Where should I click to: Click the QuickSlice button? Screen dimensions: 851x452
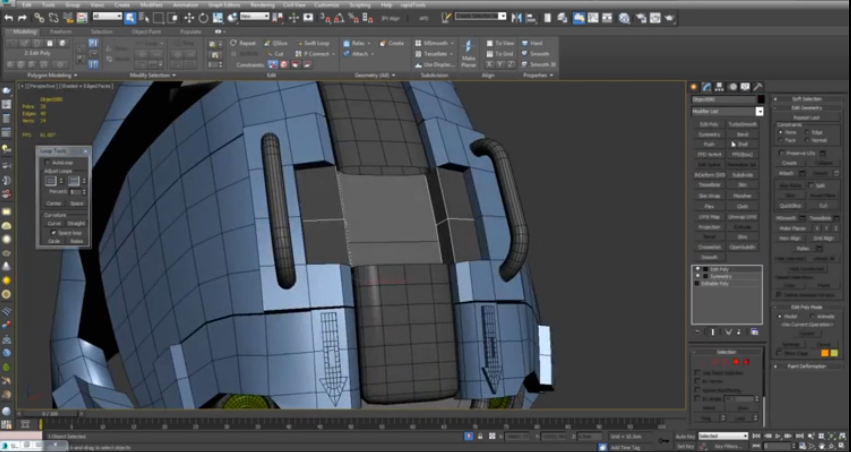[790, 206]
